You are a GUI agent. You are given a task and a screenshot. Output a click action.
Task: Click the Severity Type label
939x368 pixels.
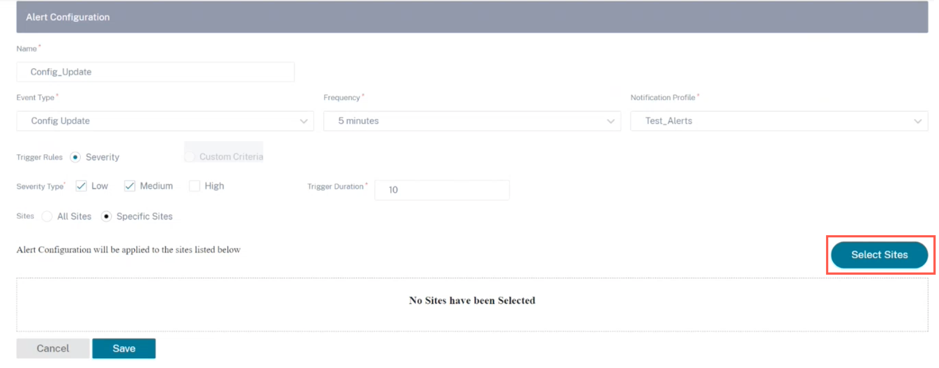pos(41,186)
